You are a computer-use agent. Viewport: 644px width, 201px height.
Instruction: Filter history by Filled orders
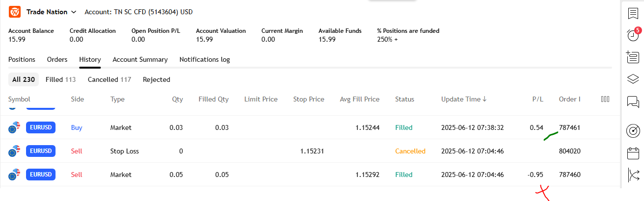[x=60, y=79]
